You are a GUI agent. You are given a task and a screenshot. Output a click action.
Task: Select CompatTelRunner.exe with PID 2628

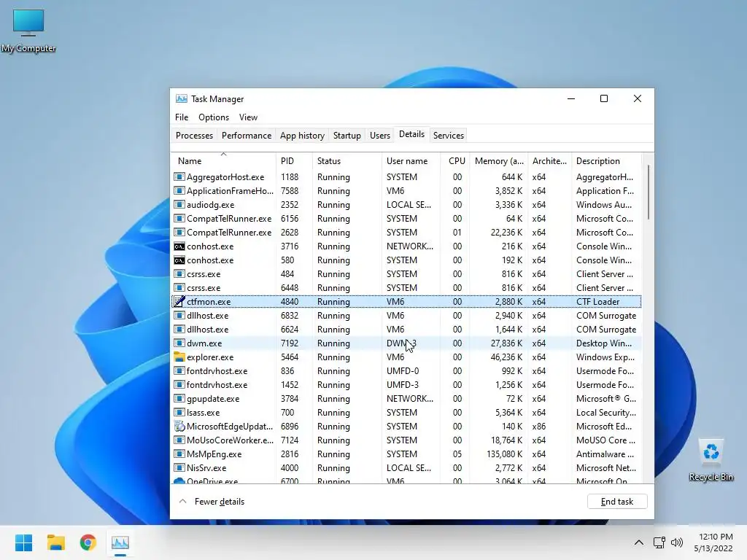pyautogui.click(x=406, y=233)
